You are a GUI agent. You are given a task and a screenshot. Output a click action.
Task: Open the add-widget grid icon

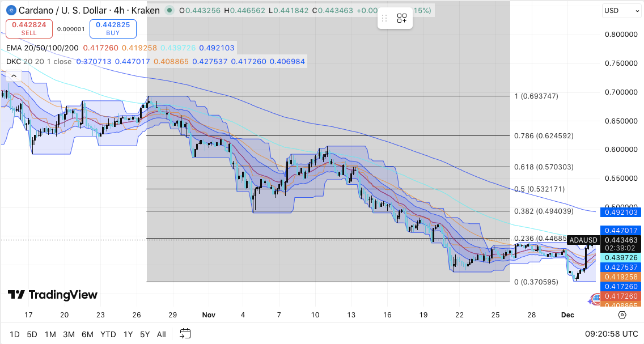click(402, 18)
